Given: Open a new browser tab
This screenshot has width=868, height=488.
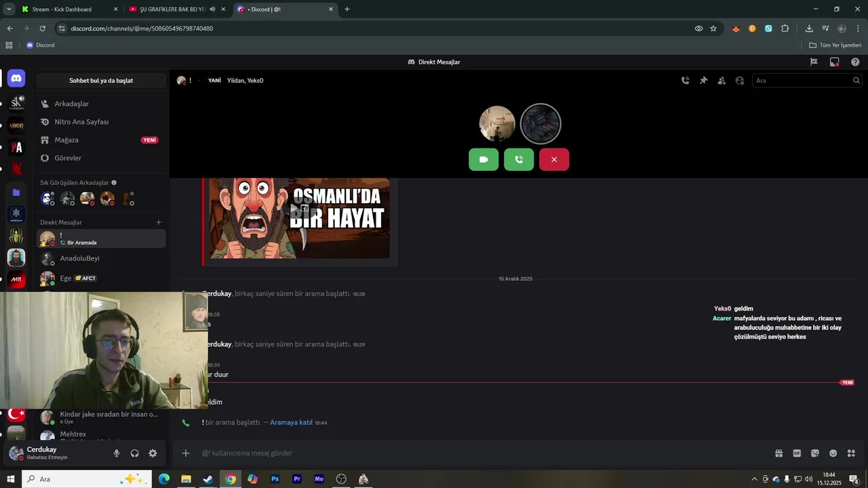Looking at the screenshot, I should (x=347, y=9).
